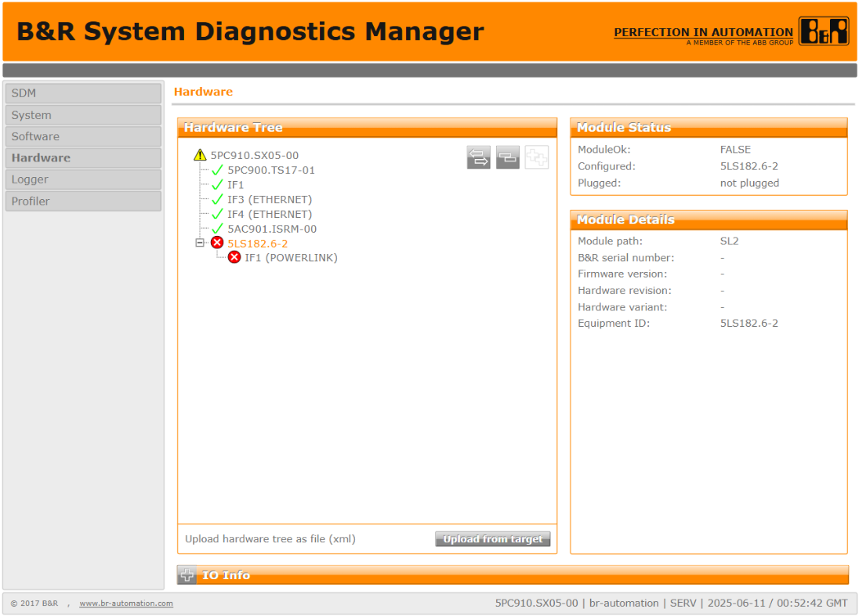This screenshot has width=859, height=616.
Task: Select the IF4 (ETHERNET) tree entry
Action: (270, 214)
